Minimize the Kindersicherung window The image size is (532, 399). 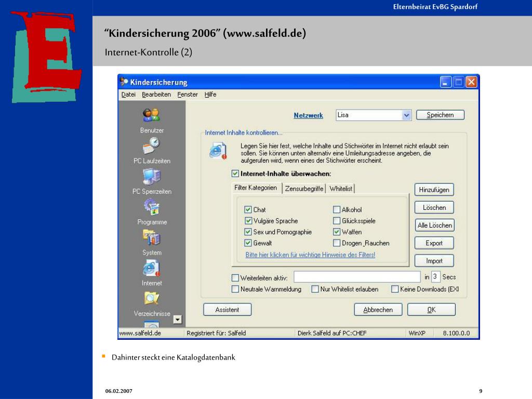[x=445, y=82]
